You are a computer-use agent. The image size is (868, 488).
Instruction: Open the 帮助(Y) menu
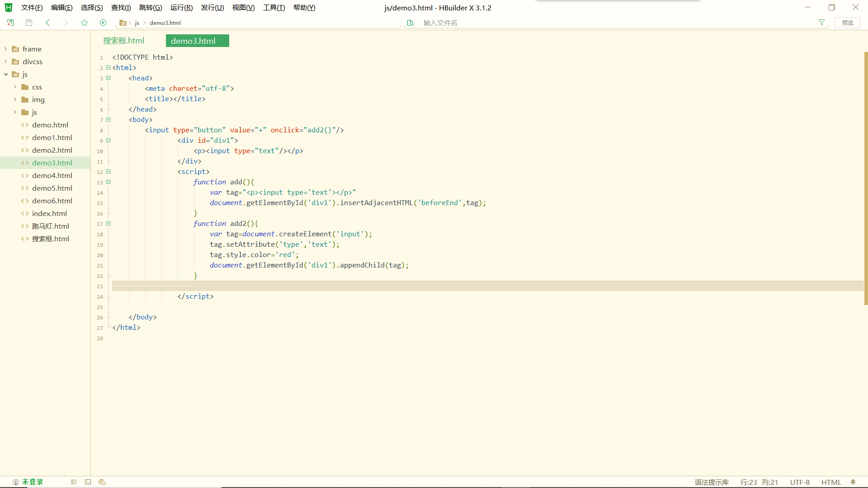304,8
